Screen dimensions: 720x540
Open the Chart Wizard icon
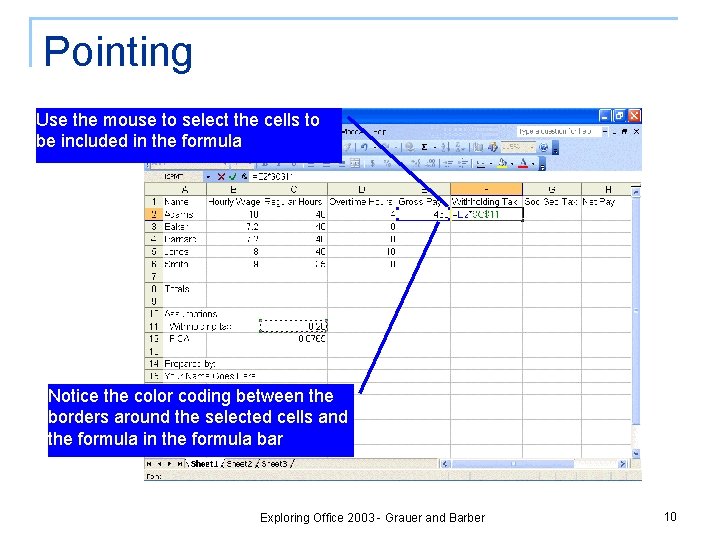click(478, 147)
